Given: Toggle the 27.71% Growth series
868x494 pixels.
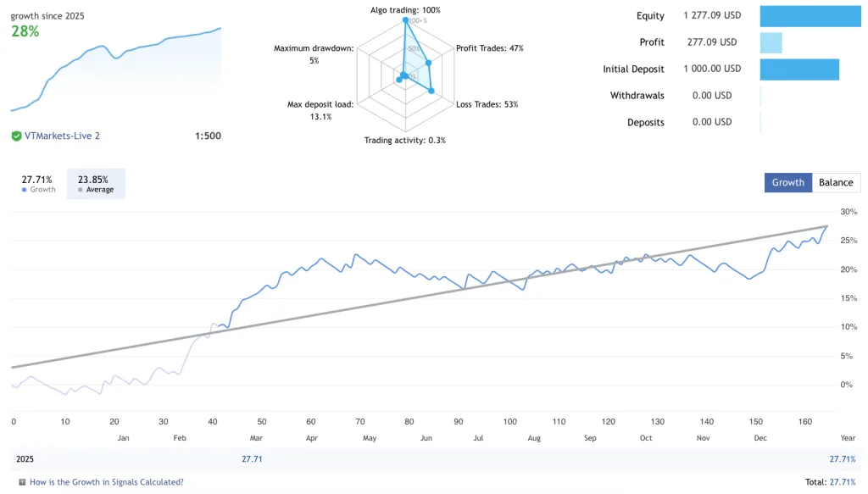Looking at the screenshot, I should [37, 184].
